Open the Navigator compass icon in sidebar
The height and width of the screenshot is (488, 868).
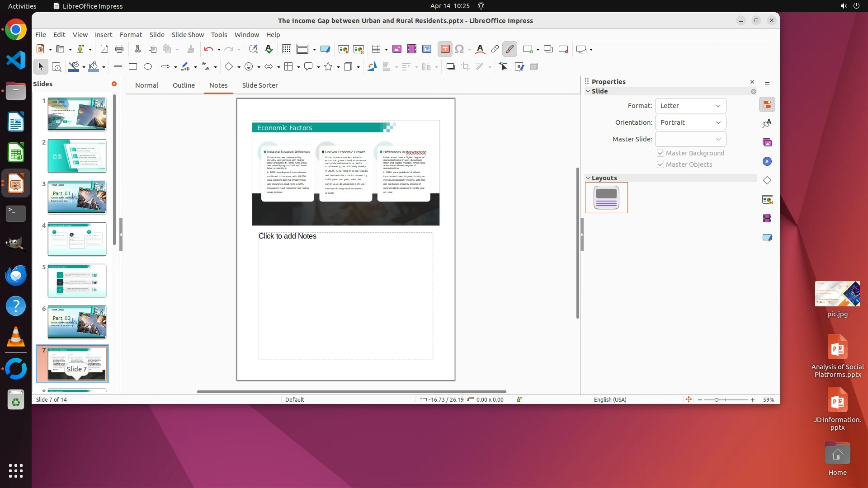767,162
